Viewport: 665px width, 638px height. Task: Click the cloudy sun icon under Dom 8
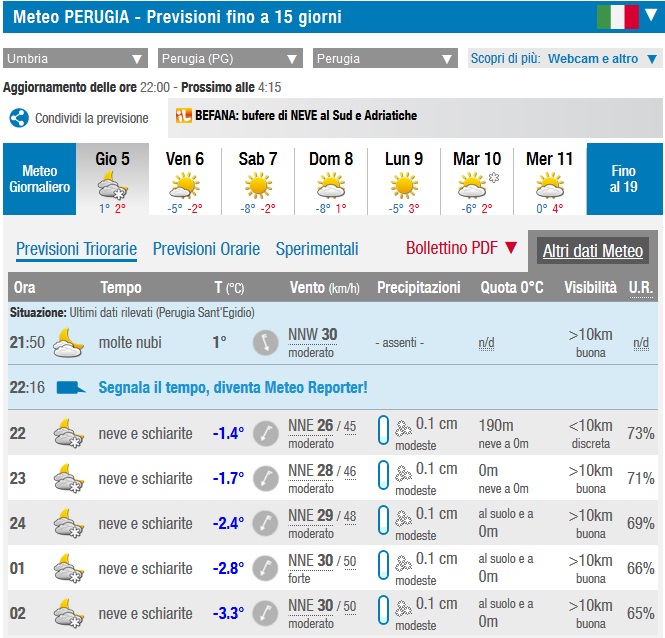point(331,185)
